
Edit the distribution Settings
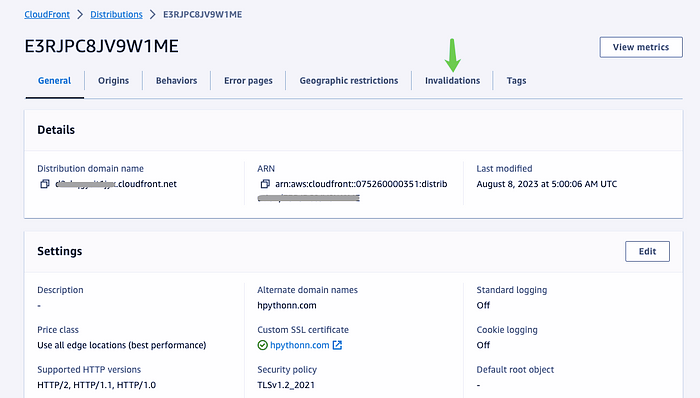pos(647,251)
